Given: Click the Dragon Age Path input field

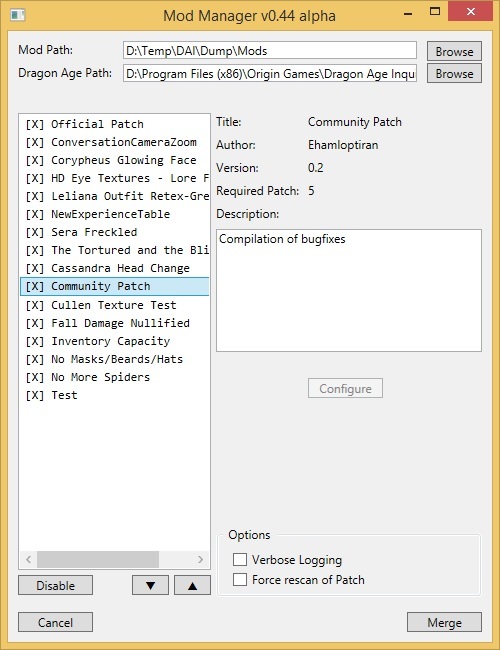Looking at the screenshot, I should tap(270, 73).
